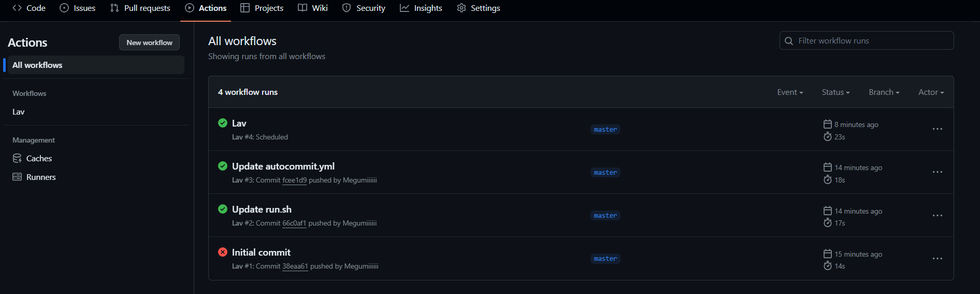Click the Settings gear icon in repo nav
The height and width of the screenshot is (294, 980).
click(461, 8)
